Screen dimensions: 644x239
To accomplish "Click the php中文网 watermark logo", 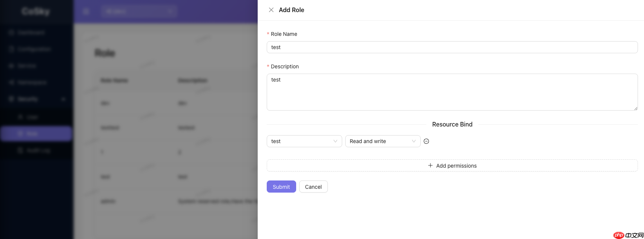I will [628, 235].
